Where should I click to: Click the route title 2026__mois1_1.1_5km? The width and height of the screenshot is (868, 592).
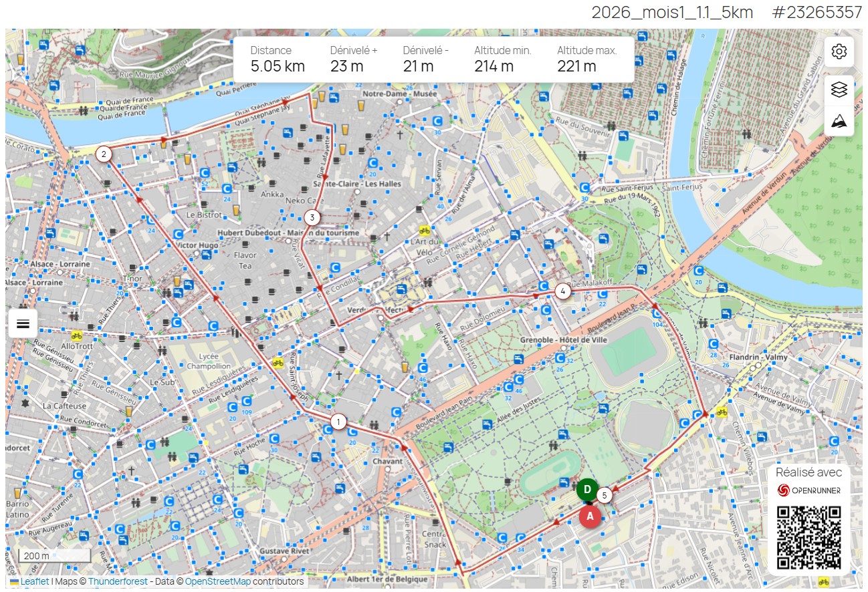point(671,12)
